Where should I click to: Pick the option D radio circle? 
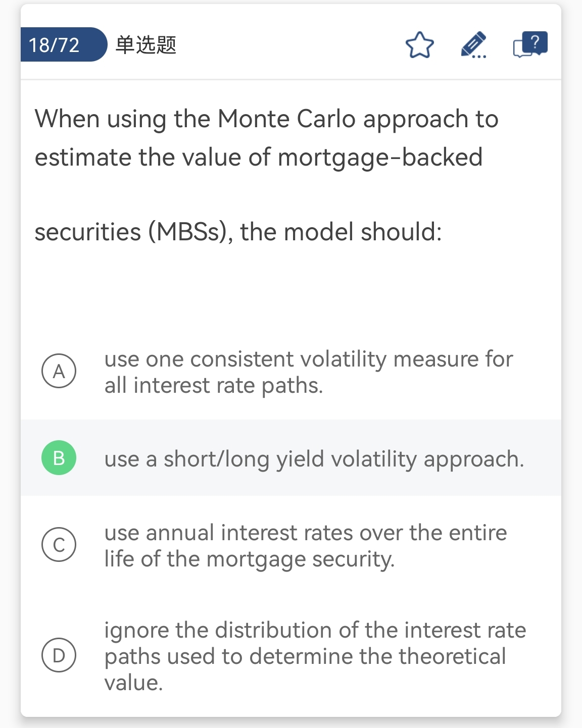click(x=59, y=655)
